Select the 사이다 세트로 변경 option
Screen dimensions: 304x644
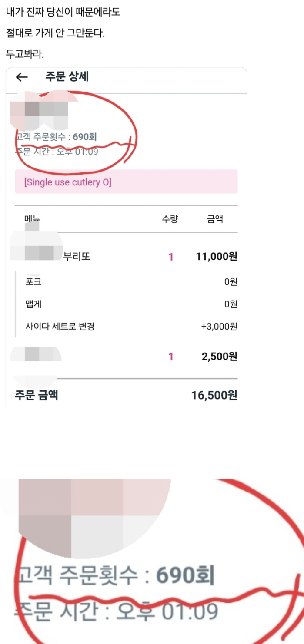pyautogui.click(x=61, y=326)
